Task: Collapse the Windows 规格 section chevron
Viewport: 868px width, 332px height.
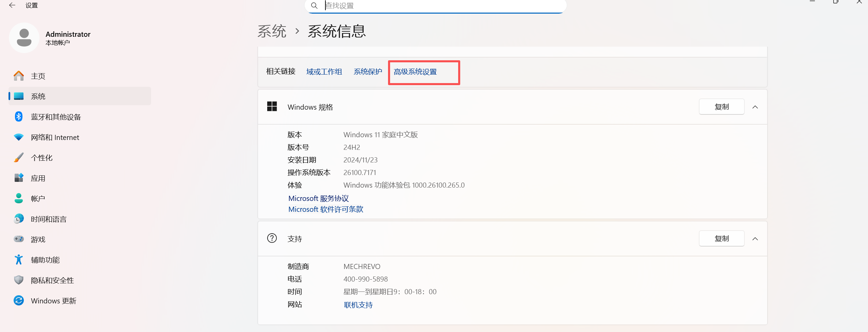Action: (755, 107)
